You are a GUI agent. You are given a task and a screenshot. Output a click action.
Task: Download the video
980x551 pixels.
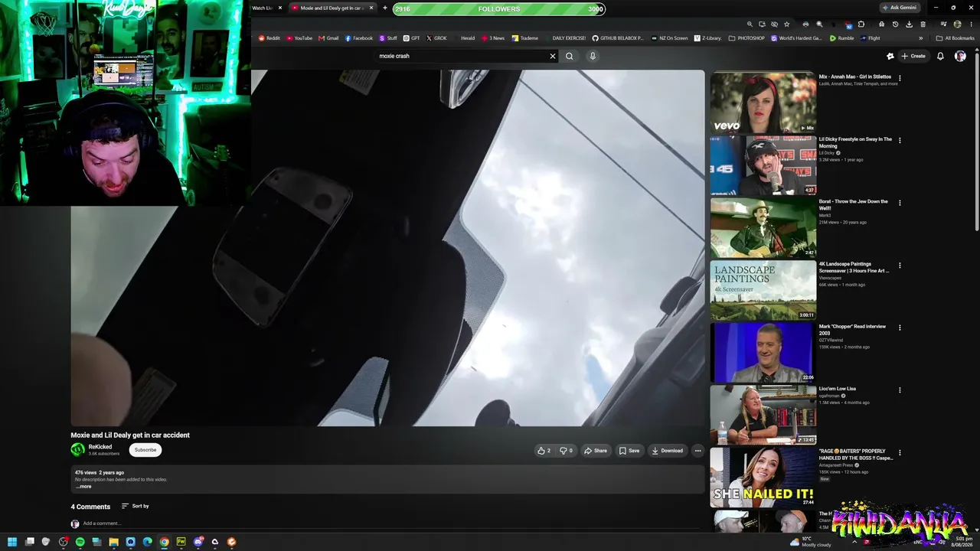point(668,451)
